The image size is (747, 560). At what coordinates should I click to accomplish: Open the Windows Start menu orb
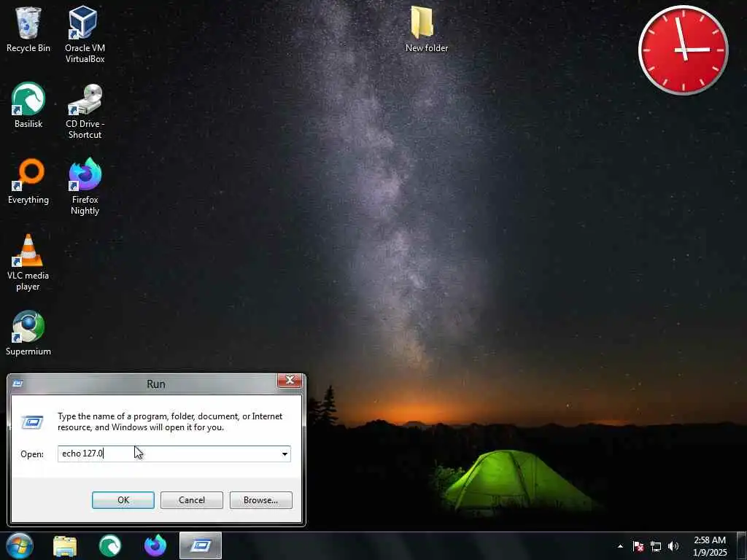[20, 545]
